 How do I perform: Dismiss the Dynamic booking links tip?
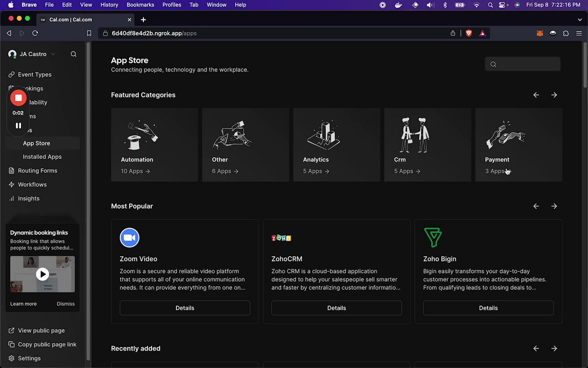[66, 304]
